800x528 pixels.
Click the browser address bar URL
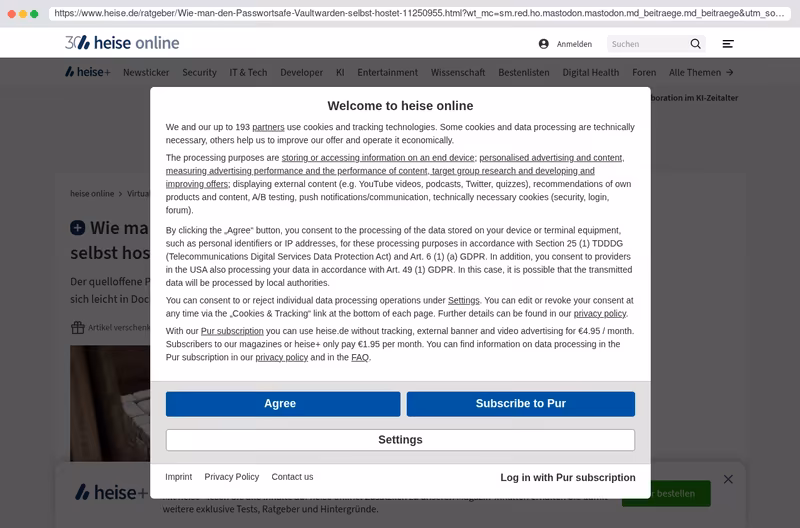coord(419,13)
